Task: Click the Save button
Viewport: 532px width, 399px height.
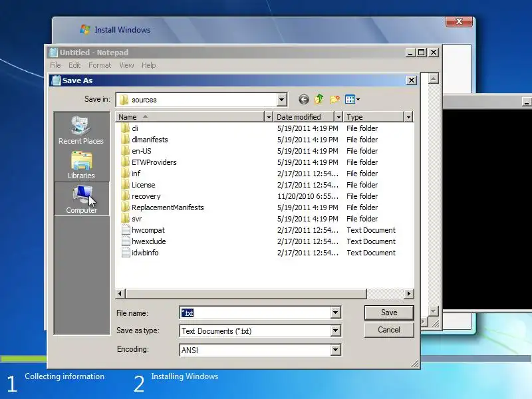Action: (389, 313)
